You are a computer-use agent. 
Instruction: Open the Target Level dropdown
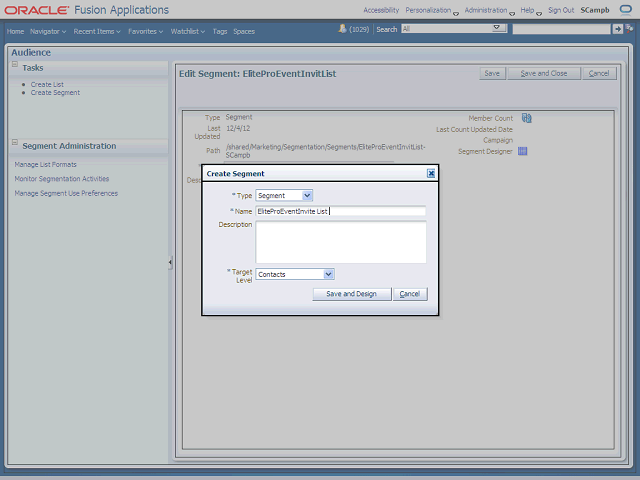tap(329, 274)
